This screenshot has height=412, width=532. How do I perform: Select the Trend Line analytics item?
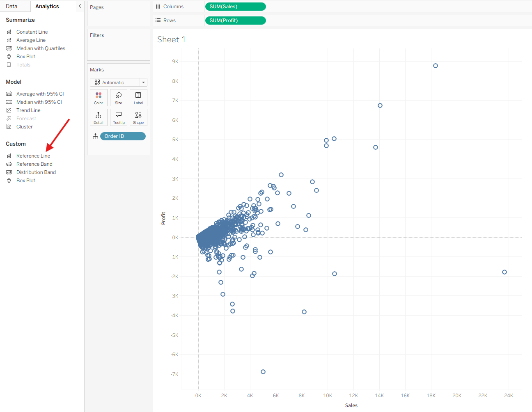pyautogui.click(x=28, y=110)
